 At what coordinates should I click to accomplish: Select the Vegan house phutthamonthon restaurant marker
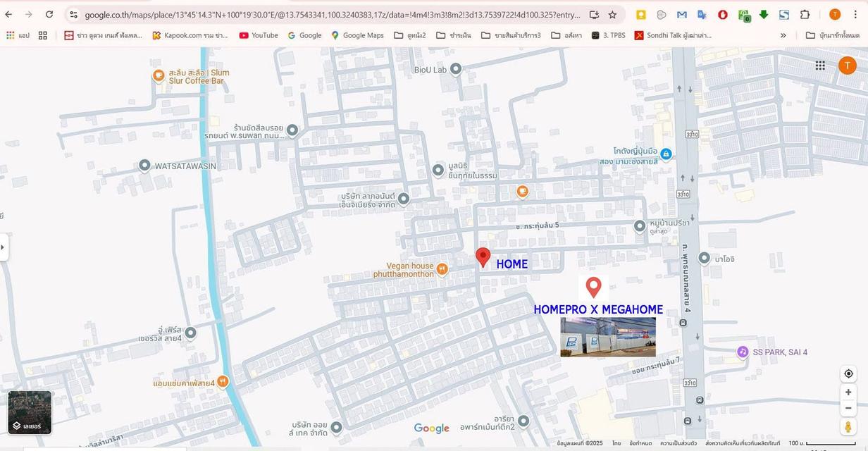click(x=442, y=268)
